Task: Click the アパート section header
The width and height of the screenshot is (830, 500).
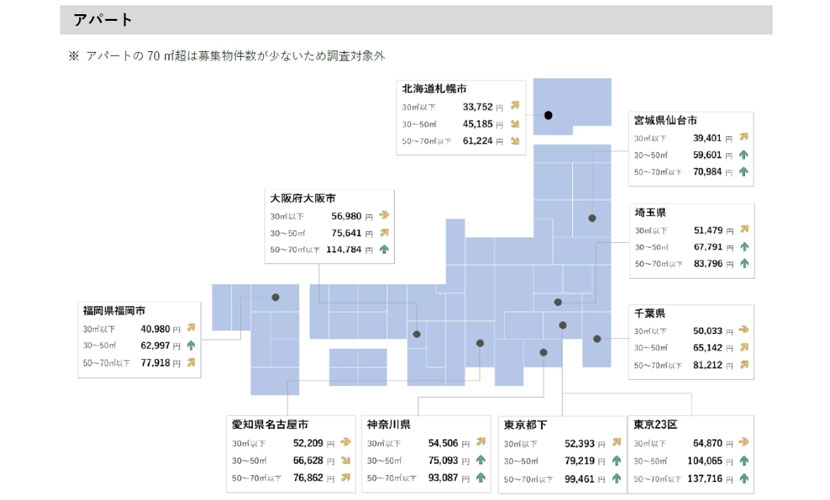Action: click(416, 20)
